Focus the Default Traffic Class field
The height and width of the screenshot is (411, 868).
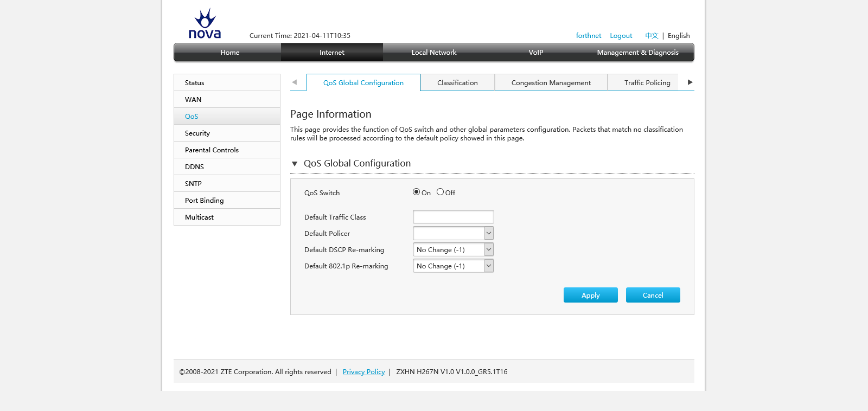click(x=453, y=217)
